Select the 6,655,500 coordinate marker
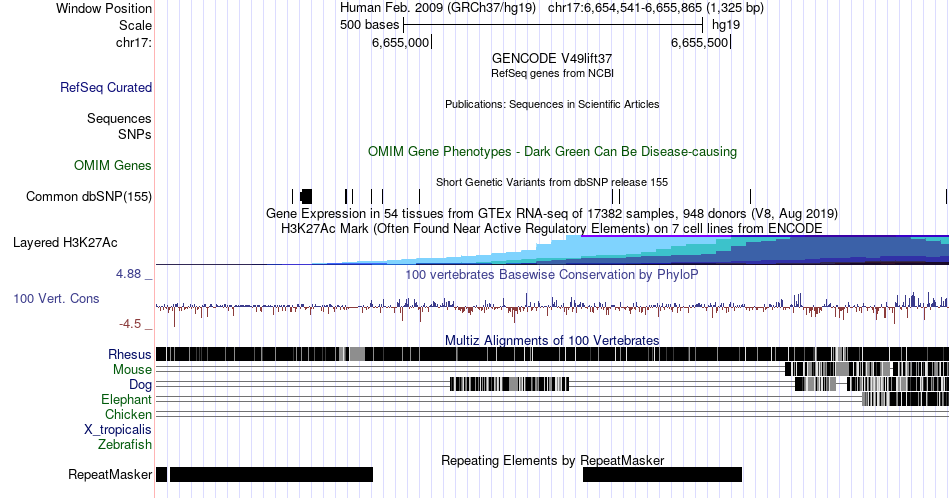The width and height of the screenshot is (950, 498). [x=700, y=42]
